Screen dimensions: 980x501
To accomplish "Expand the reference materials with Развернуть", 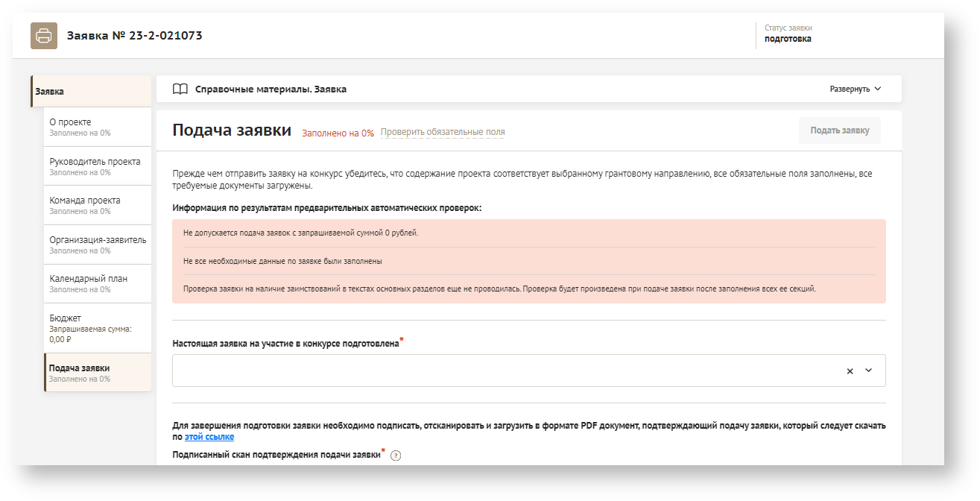I will 855,89.
